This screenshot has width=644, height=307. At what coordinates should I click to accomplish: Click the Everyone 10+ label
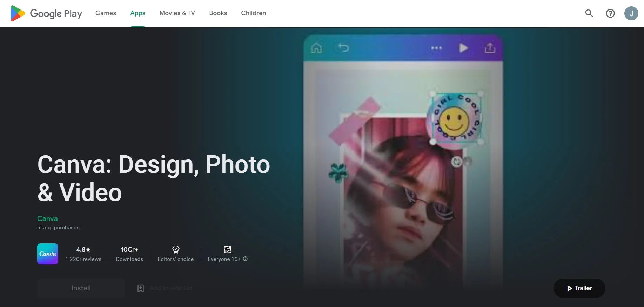[x=224, y=259]
